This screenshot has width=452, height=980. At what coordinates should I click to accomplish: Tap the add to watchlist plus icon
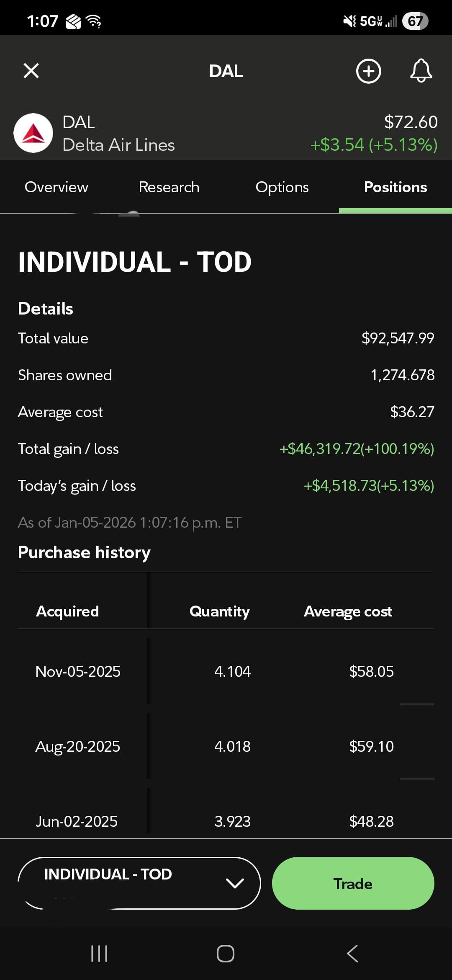368,71
